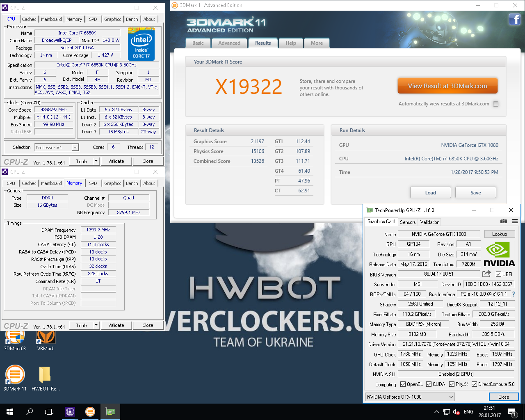
Task: Click the Bus Interface question mark icon
Action: (x=514, y=294)
